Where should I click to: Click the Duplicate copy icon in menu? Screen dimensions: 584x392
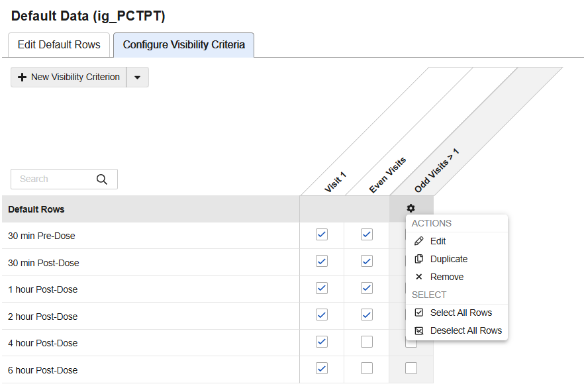click(x=418, y=259)
